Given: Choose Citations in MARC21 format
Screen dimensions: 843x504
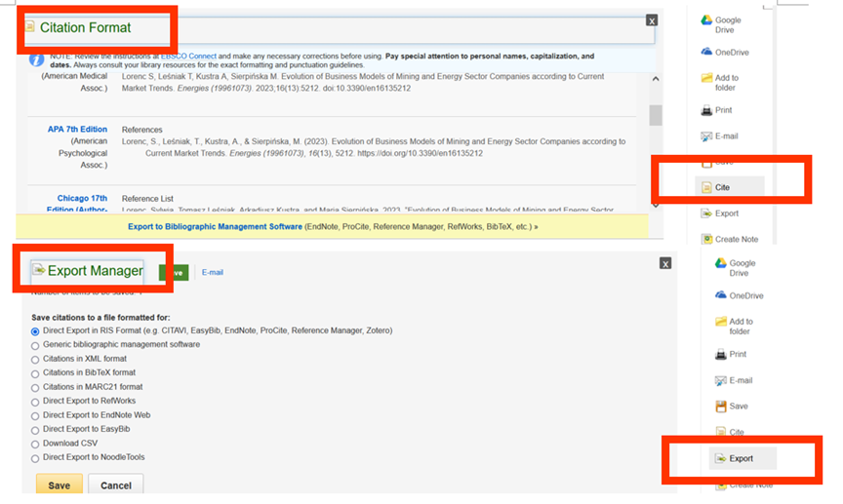Looking at the screenshot, I should point(35,387).
